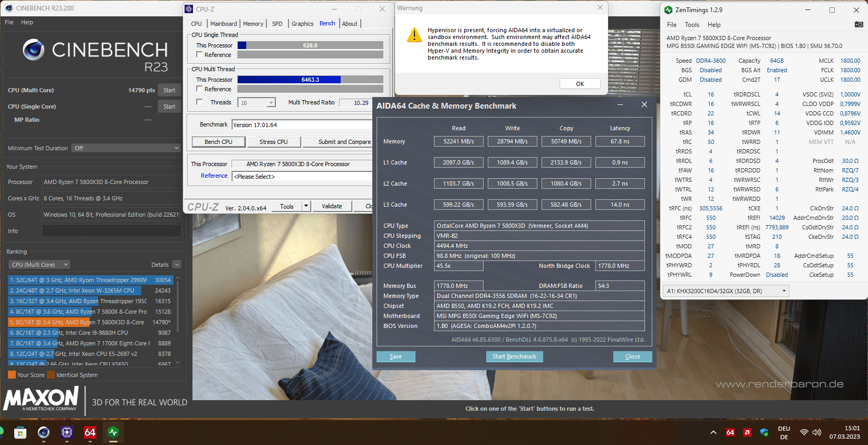Enable Multi Thread Reference checkbox in CPU-Z
Image resolution: width=868 pixels, height=445 pixels.
click(x=199, y=89)
